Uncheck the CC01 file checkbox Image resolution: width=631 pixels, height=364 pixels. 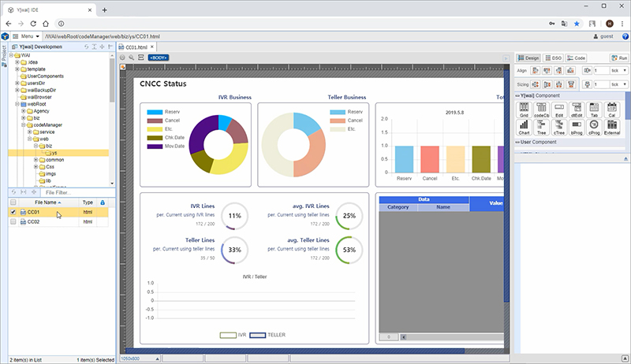click(13, 212)
